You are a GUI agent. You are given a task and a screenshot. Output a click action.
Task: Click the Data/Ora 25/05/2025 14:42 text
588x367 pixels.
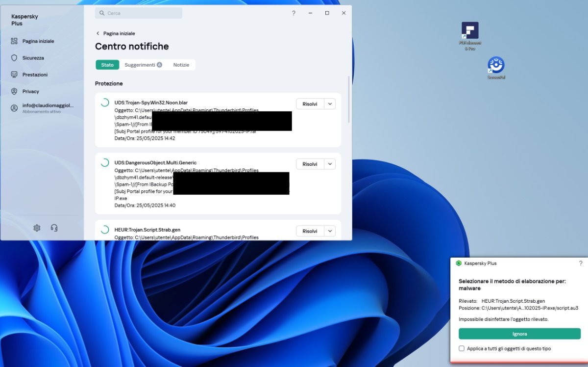tap(145, 138)
